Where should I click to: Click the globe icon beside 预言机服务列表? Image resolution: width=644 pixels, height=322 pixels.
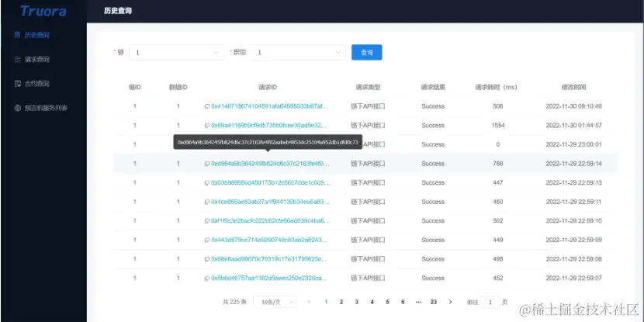(x=17, y=108)
